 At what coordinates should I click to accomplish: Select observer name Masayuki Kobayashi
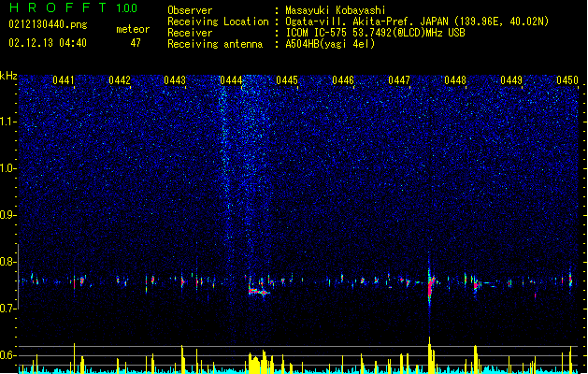tap(336, 10)
